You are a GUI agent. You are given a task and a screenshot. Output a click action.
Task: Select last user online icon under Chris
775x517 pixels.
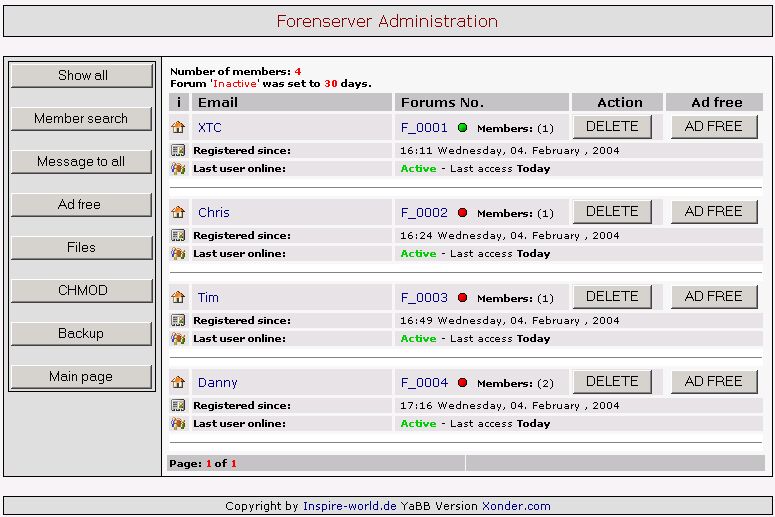[x=178, y=254]
